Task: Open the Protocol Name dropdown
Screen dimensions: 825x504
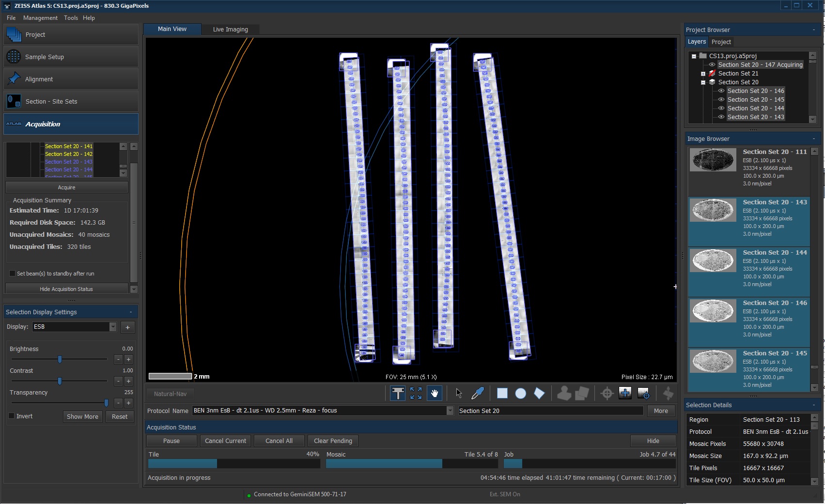Action: (450, 411)
